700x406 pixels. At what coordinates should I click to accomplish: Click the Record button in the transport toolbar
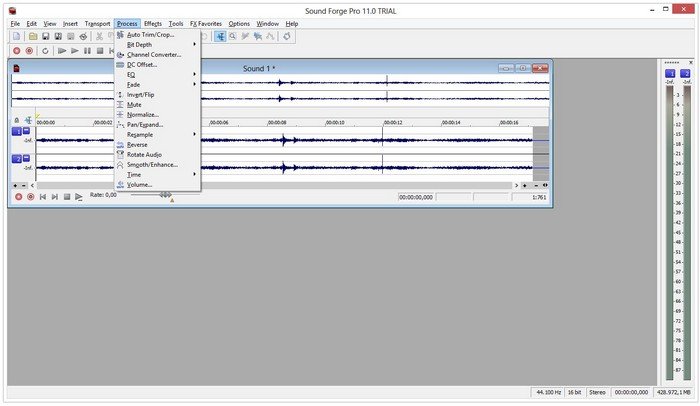click(x=17, y=51)
